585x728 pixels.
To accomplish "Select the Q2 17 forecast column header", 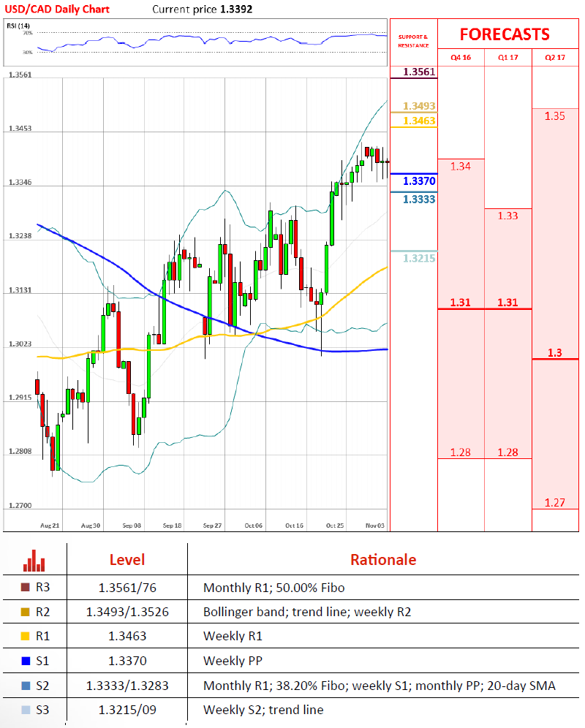I will (555, 58).
